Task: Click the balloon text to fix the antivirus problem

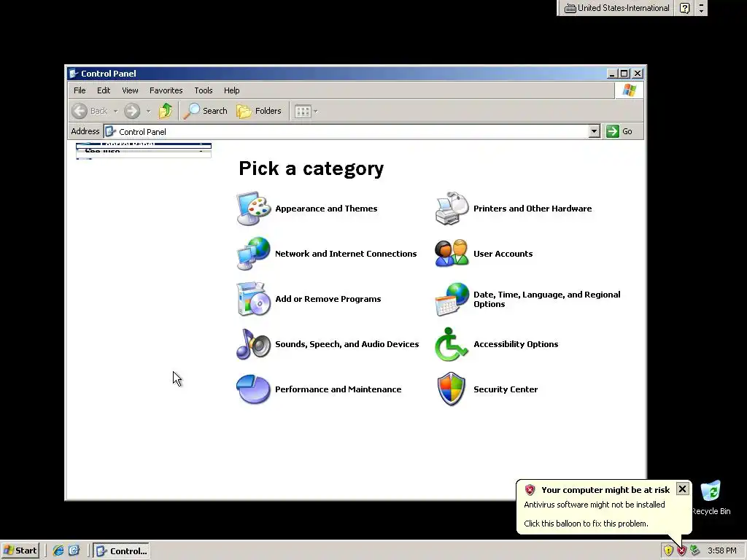Action: click(x=586, y=524)
